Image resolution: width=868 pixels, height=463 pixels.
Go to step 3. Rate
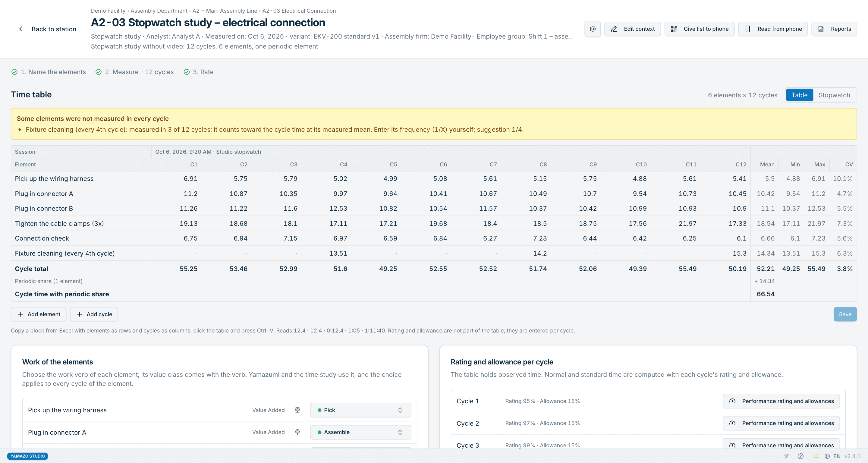[x=199, y=72]
